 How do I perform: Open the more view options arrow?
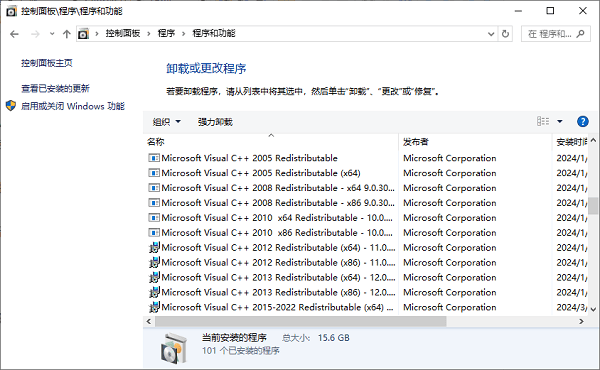[560, 122]
